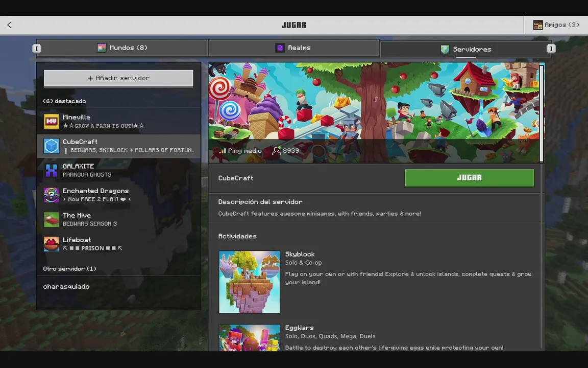Click the CubeCraft banner image
Image resolution: width=588 pixels, height=368 pixels.
pos(374,112)
